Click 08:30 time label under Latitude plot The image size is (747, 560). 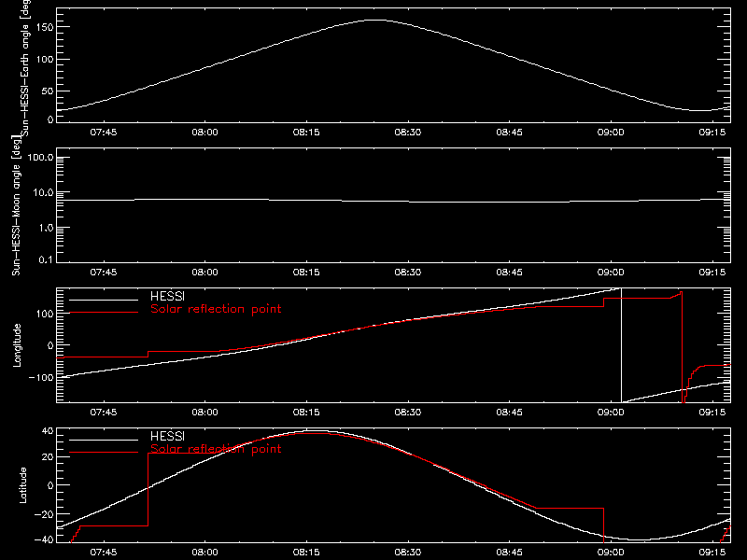(x=408, y=553)
